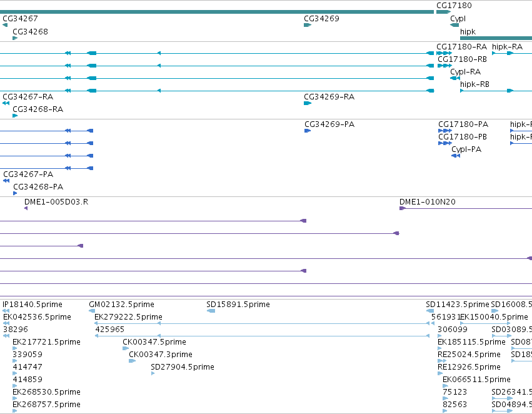Click the CK00347.3prime EST label
The image size is (532, 414).
[x=161, y=355]
